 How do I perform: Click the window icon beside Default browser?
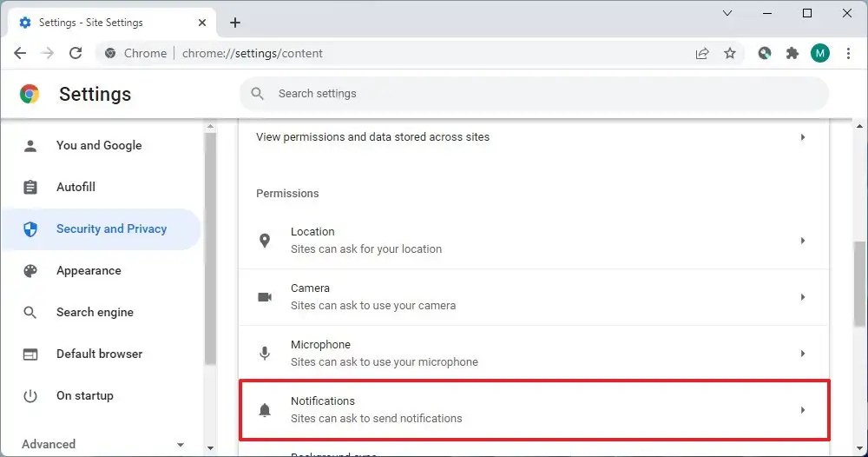point(30,354)
